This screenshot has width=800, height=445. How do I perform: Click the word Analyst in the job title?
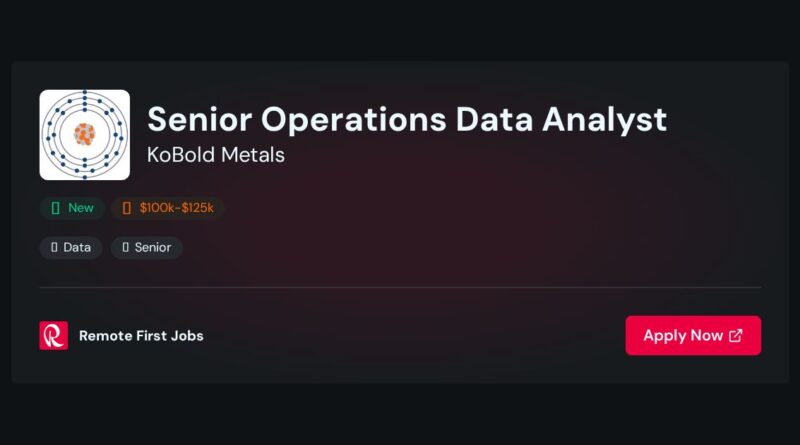coord(605,120)
